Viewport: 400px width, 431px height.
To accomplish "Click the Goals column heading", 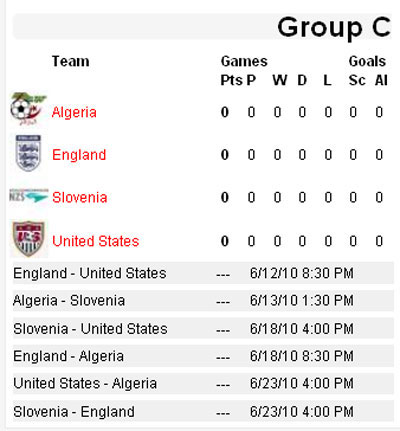I will pyautogui.click(x=367, y=61).
